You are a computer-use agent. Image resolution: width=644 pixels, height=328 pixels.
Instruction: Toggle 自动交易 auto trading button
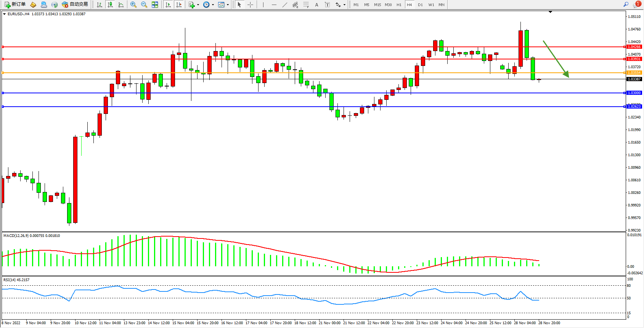tap(75, 5)
